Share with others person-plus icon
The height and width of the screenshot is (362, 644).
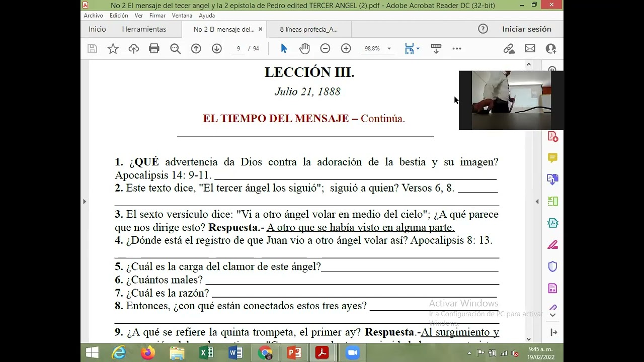point(551,49)
